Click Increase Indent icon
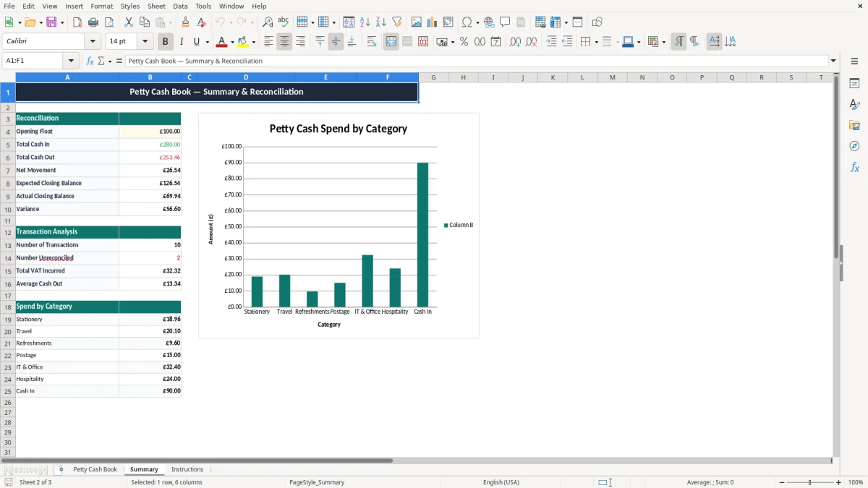868x488 pixels. click(551, 42)
